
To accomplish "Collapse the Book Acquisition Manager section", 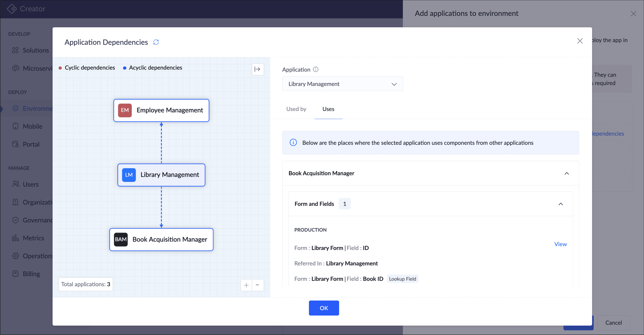I will coord(567,173).
